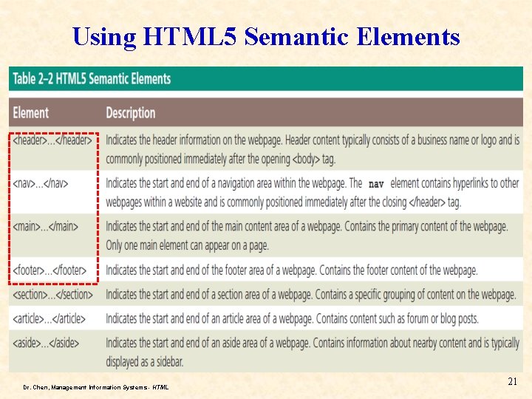The width and height of the screenshot is (532, 399).
Task: Click the line "commonly positioned immediately after the opening <body> tag."
Action: [x=220, y=159]
